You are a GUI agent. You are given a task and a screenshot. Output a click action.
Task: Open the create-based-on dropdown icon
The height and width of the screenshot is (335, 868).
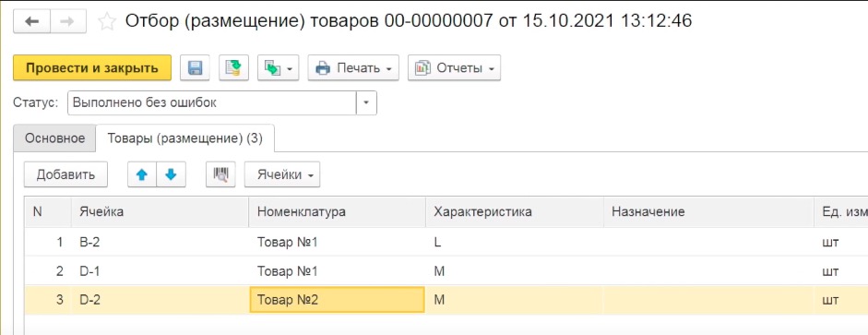tap(278, 68)
